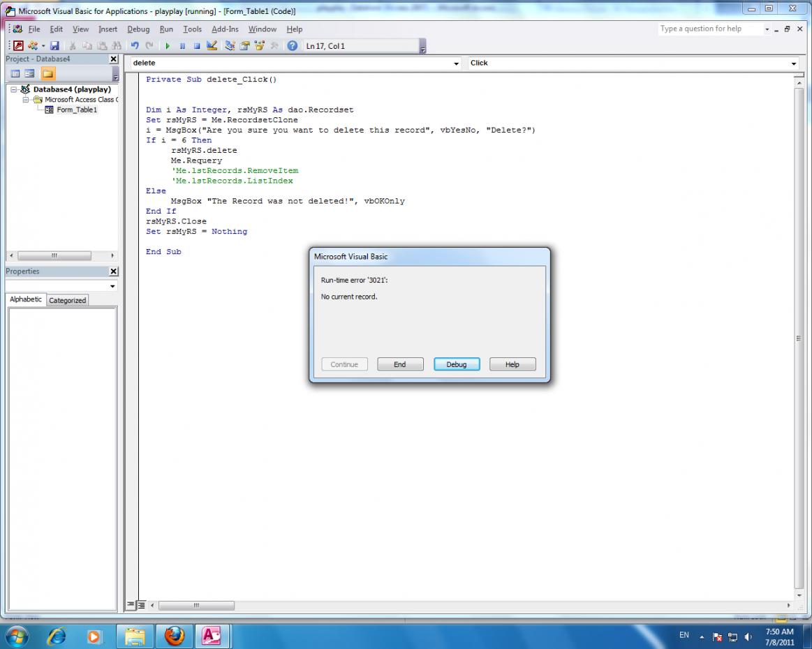Open the Debug menu
Image resolution: width=812 pixels, height=649 pixels.
(x=138, y=29)
